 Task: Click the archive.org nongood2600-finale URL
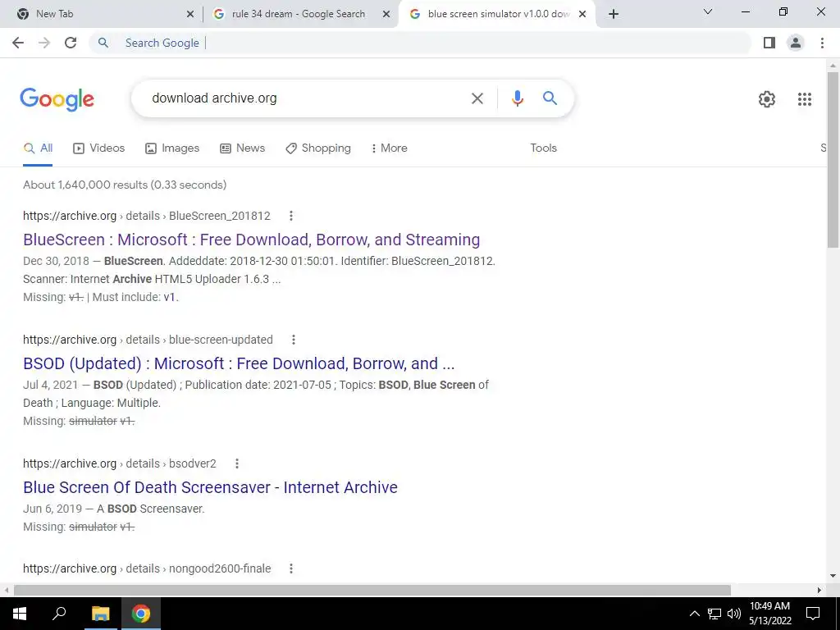(x=147, y=568)
